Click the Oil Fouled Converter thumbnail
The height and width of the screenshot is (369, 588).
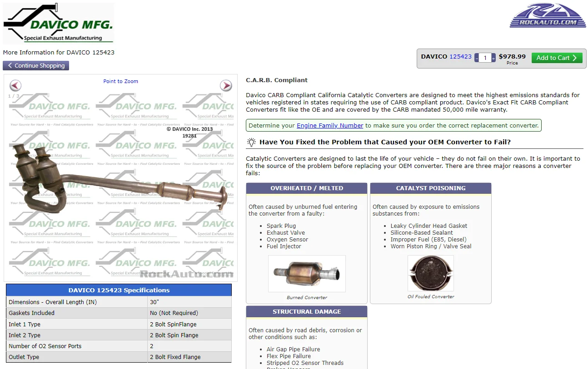(430, 273)
